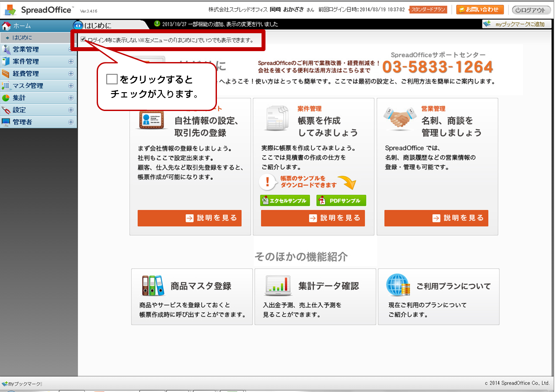Screen dimensions: 555x392
Task: Open the 商品マスタ登録 card
Action: (192, 297)
